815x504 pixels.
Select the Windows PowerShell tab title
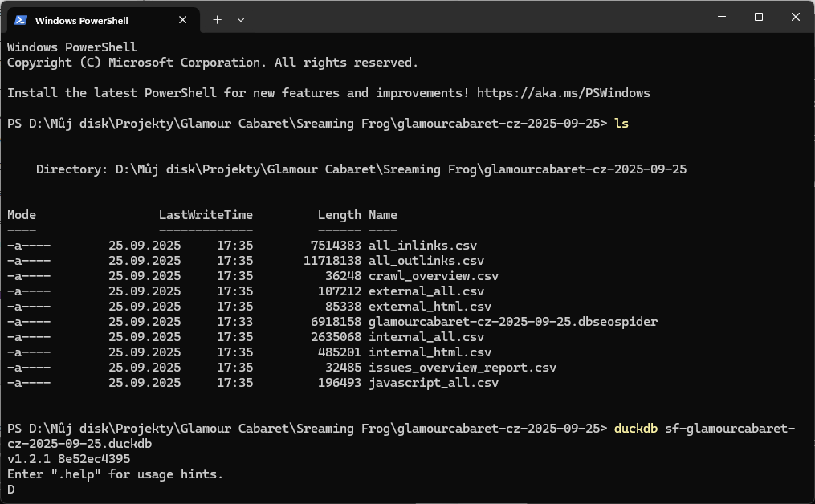pos(81,20)
